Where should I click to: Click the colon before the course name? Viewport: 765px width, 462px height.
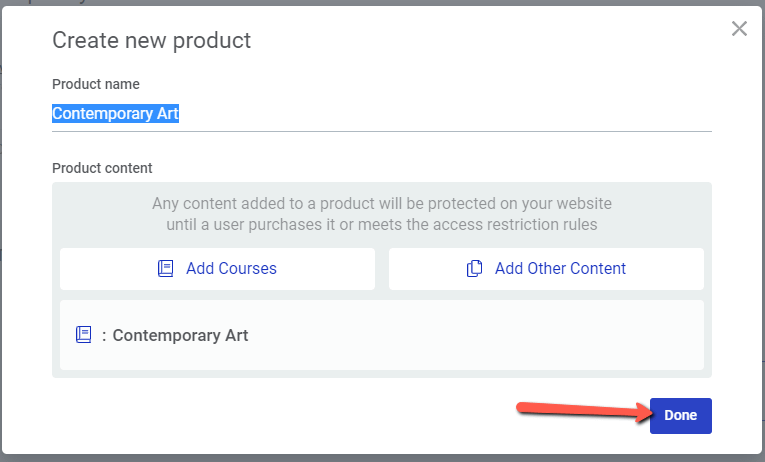click(x=104, y=336)
